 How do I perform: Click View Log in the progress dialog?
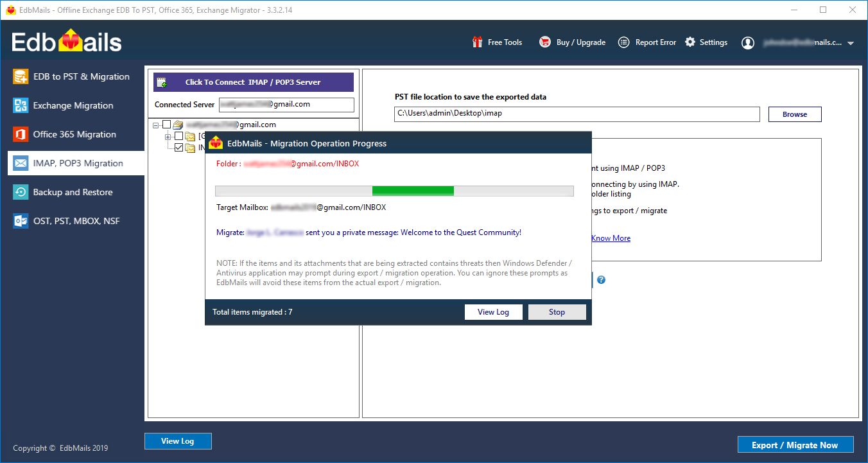pyautogui.click(x=493, y=312)
